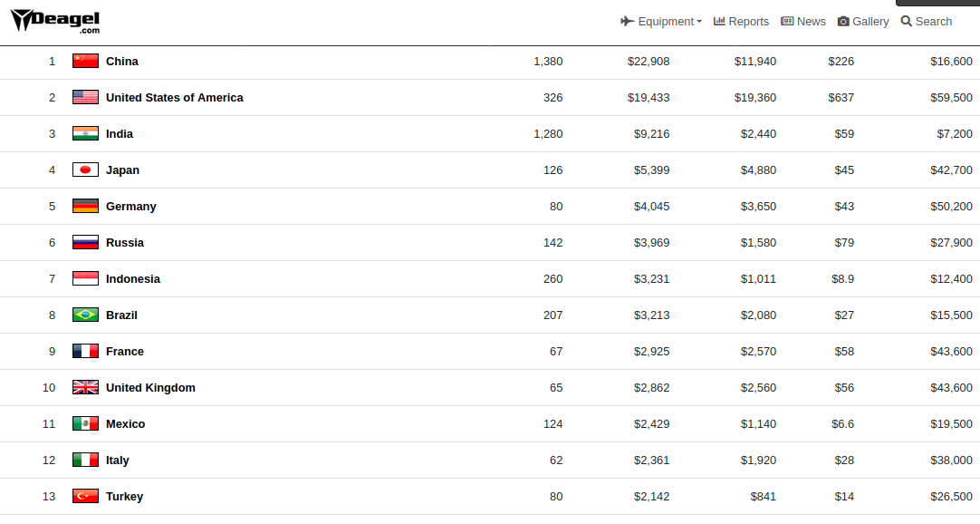Expand the Equipment dropdown menu
980x524 pixels.
point(661,22)
